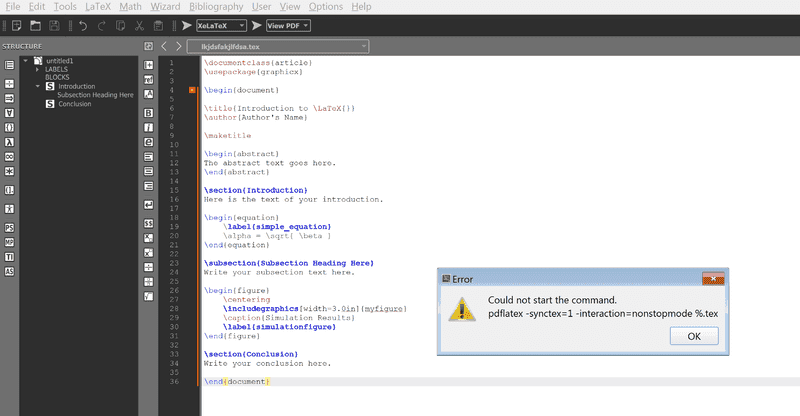Click the lambda Greek letters icon
This screenshot has height=416, width=800.
pos(9,141)
